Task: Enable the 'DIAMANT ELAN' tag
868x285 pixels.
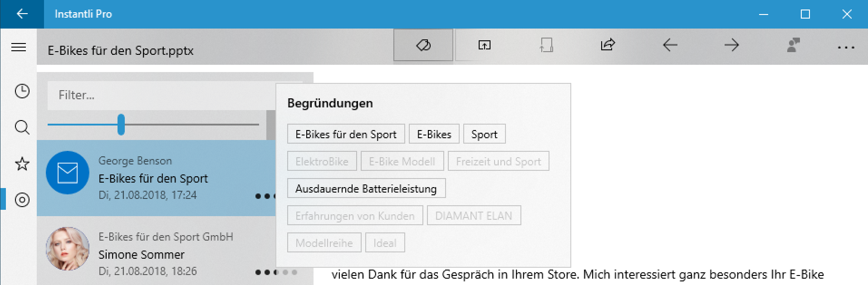Action: 474,216
